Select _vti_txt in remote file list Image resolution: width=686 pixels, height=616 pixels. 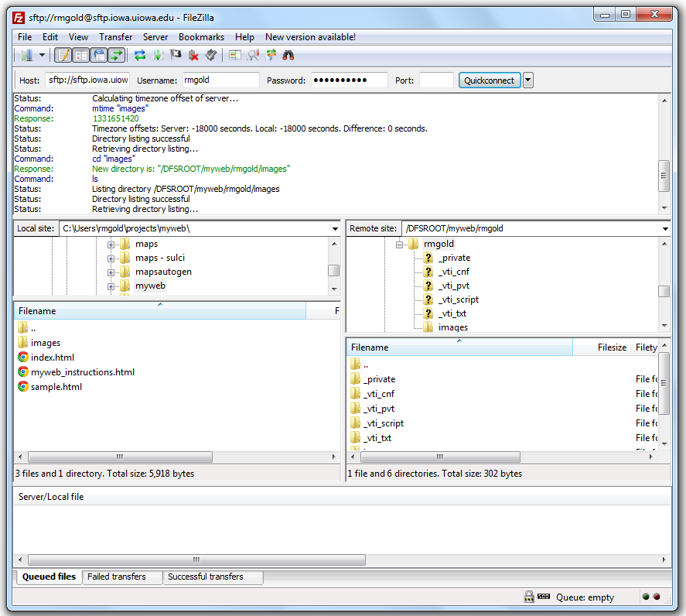point(377,438)
